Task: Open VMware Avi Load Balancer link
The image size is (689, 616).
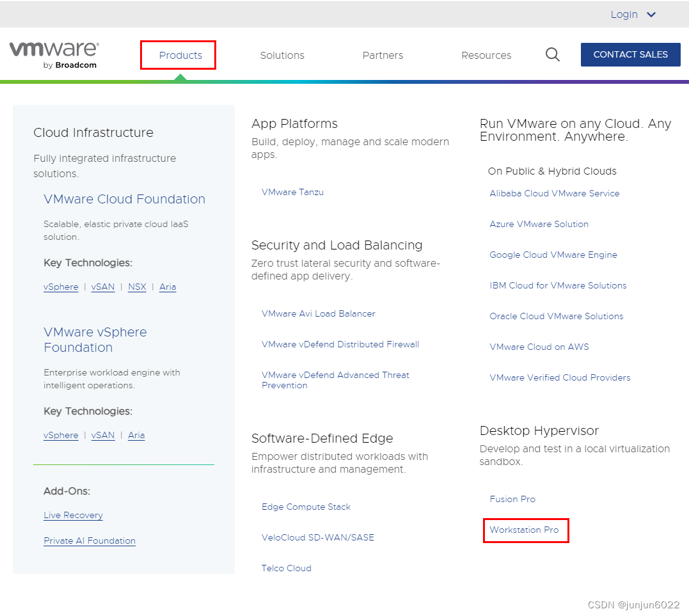Action: 319,313
